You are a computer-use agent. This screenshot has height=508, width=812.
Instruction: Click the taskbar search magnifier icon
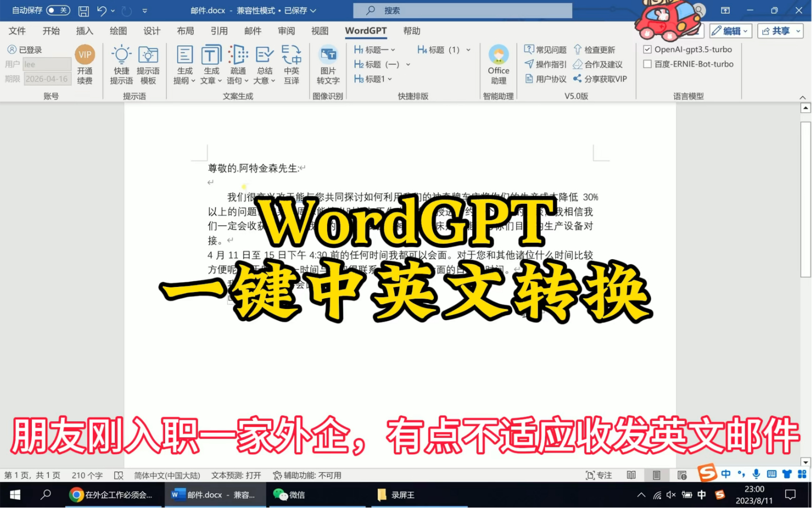(x=46, y=495)
